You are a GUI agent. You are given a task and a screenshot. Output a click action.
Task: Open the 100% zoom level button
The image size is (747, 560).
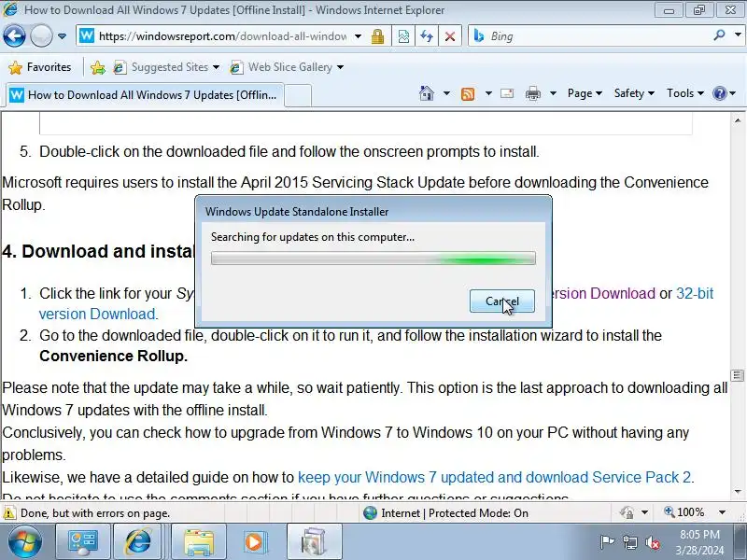point(684,512)
